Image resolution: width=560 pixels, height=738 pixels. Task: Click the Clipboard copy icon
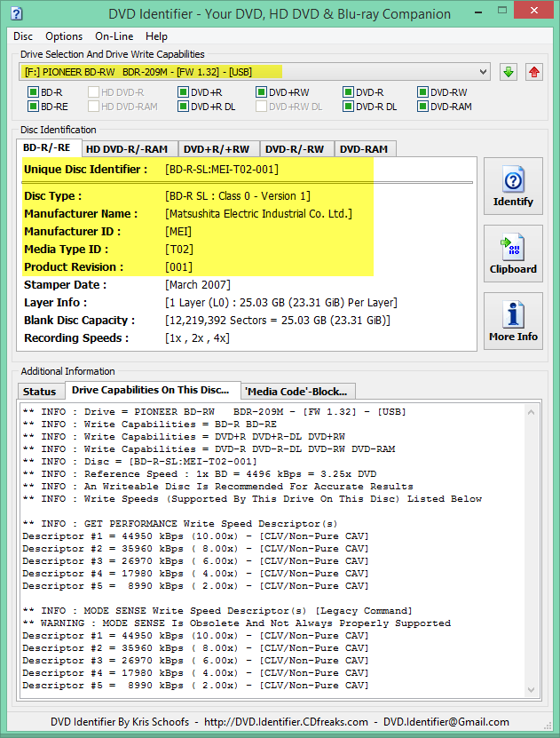tap(512, 247)
